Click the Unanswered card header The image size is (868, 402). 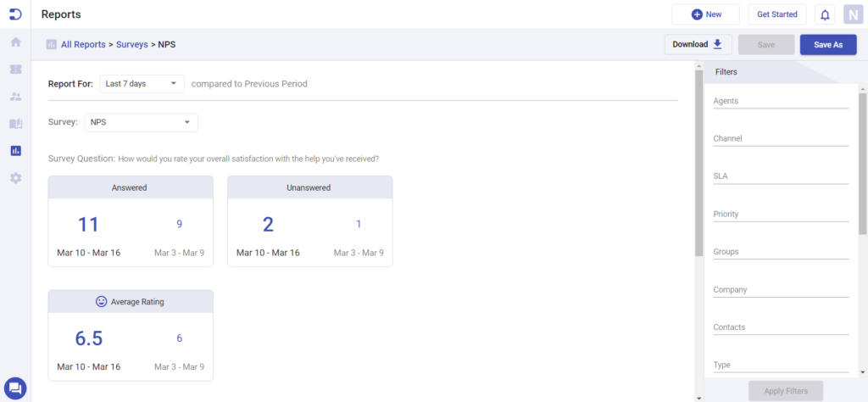309,187
